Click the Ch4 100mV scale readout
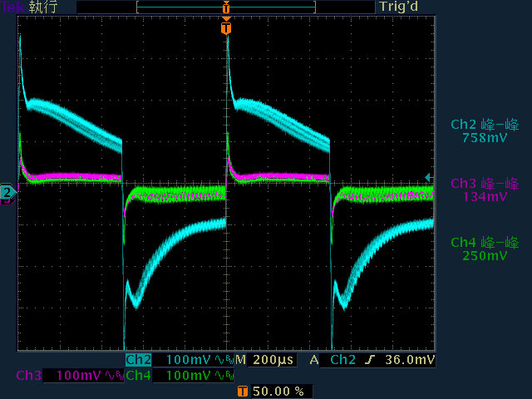 (189, 376)
